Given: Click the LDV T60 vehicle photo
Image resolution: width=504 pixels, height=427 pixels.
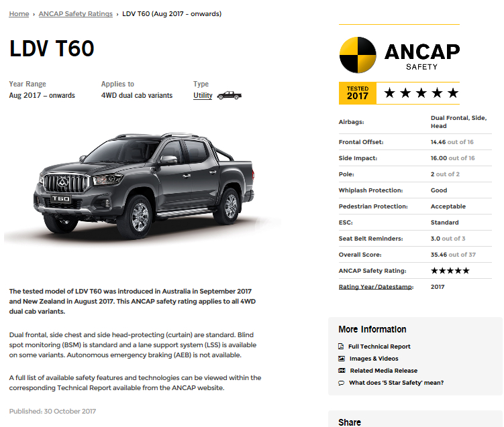Looking at the screenshot, I should 144,185.
